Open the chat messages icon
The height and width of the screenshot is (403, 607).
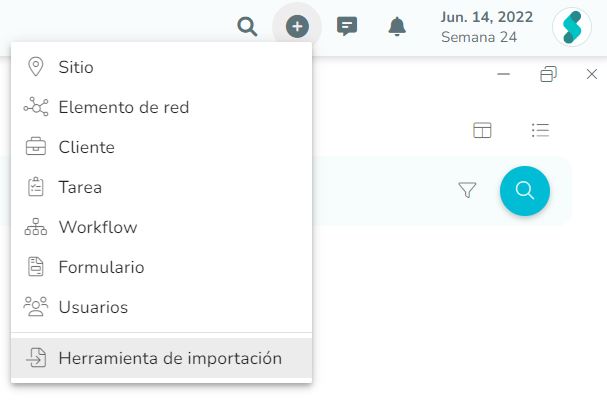click(x=347, y=26)
